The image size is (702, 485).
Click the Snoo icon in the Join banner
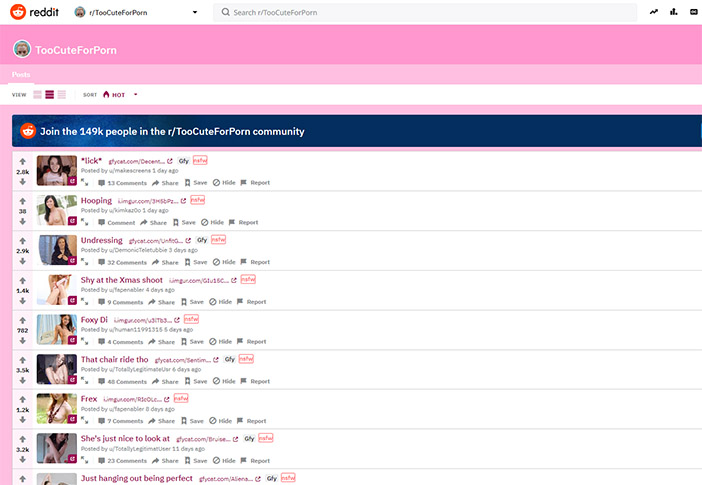click(28, 131)
